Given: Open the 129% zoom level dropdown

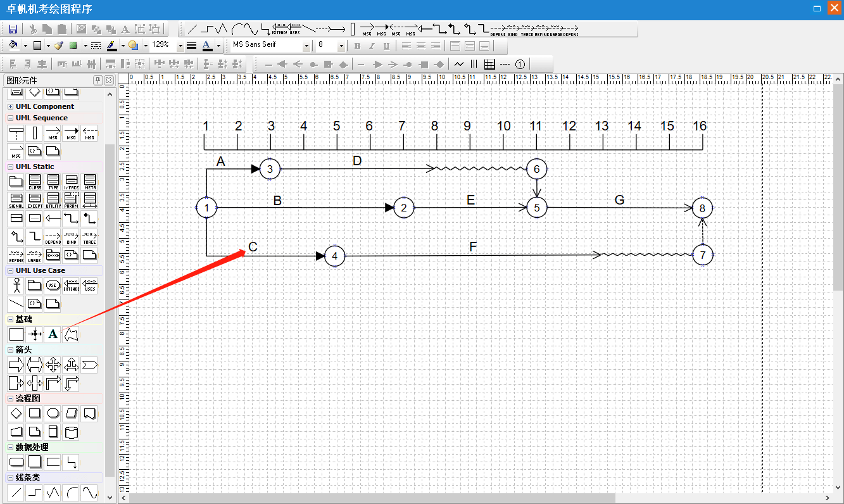Looking at the screenshot, I should (180, 46).
